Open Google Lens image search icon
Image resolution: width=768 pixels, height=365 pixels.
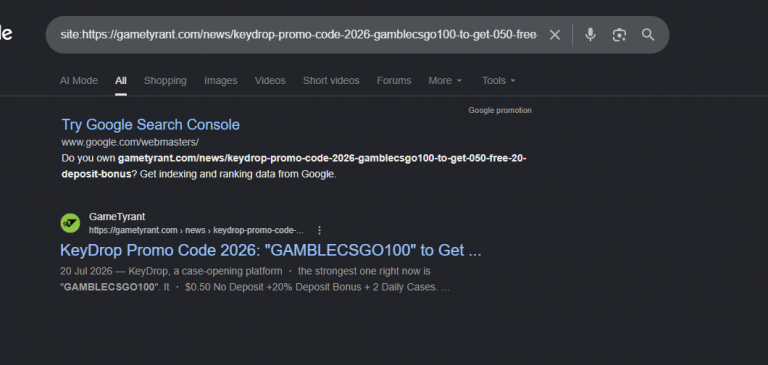tap(619, 35)
